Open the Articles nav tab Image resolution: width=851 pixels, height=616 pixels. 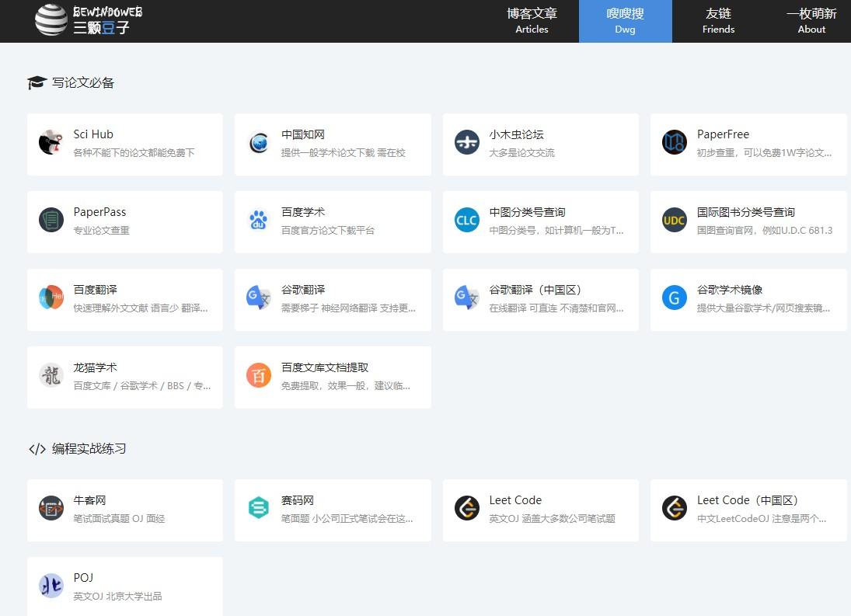pyautogui.click(x=532, y=21)
